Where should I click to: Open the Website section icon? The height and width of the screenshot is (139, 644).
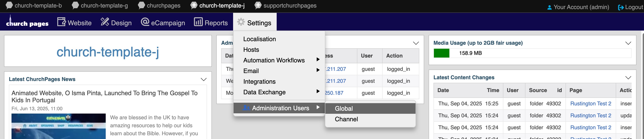tap(61, 22)
